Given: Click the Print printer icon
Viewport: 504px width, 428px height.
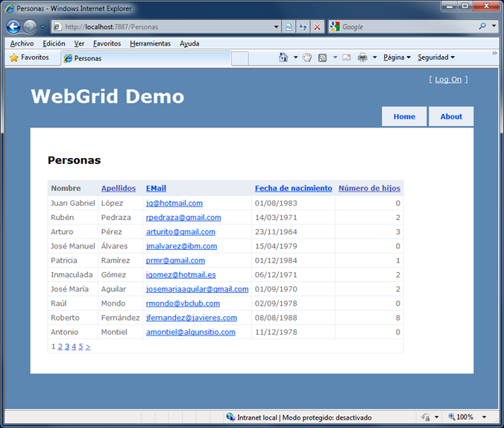Looking at the screenshot, I should click(362, 57).
